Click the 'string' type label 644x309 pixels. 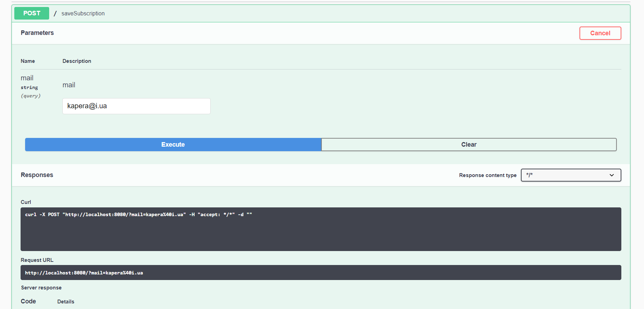(x=29, y=87)
